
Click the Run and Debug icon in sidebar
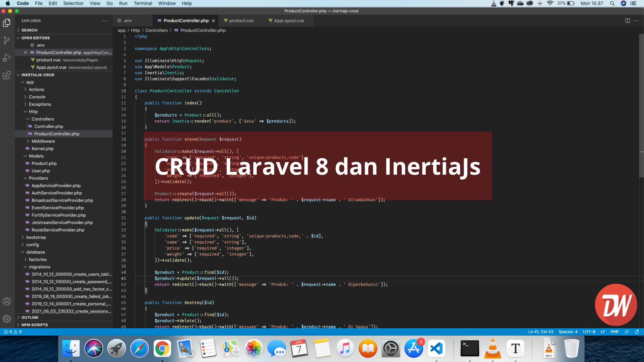click(x=7, y=57)
